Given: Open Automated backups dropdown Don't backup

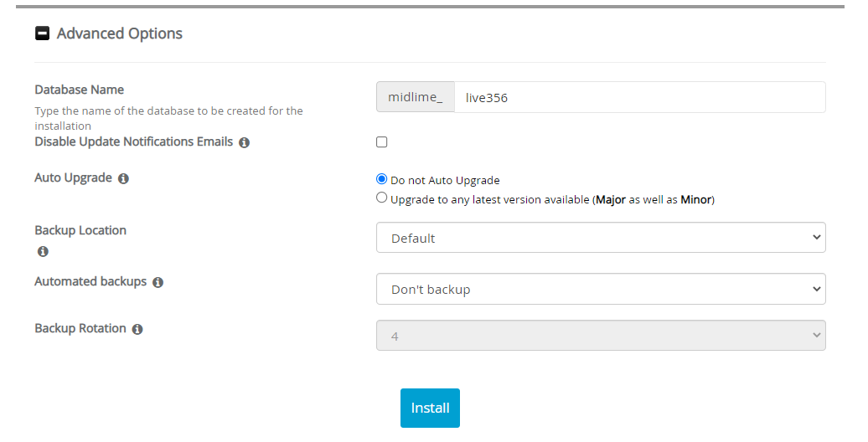Looking at the screenshot, I should point(601,289).
